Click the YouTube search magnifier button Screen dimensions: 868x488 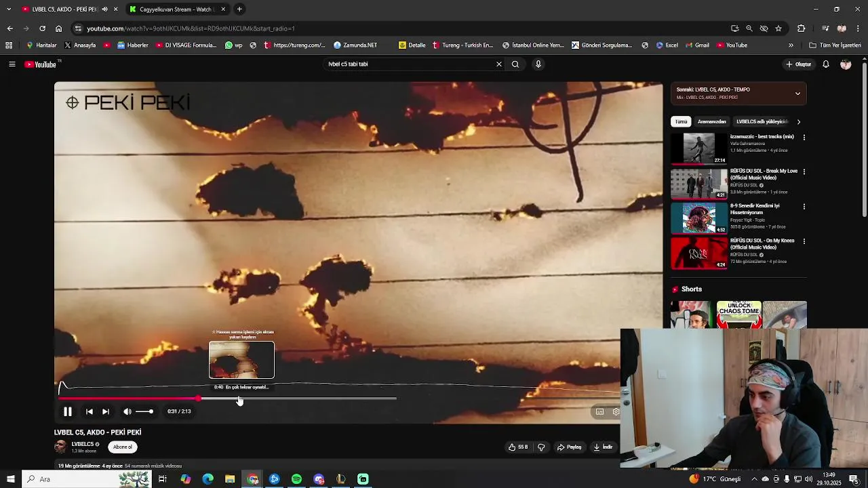coord(515,64)
